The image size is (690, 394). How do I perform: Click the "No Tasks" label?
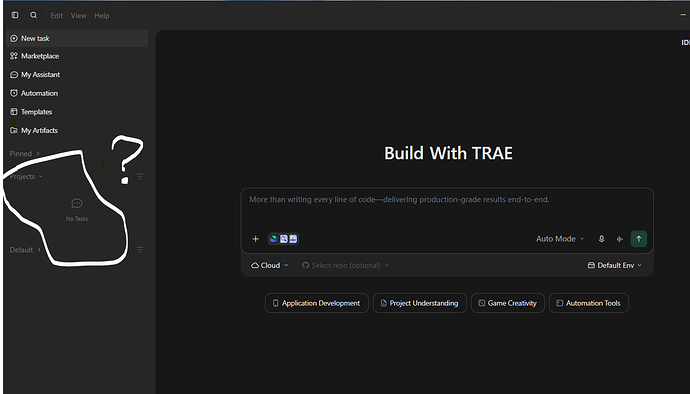pos(77,219)
